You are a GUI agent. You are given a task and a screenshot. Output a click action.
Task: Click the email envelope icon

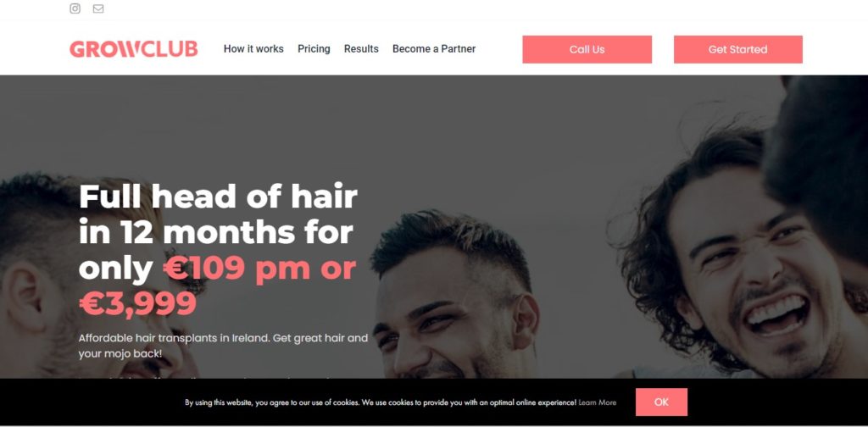coord(98,8)
